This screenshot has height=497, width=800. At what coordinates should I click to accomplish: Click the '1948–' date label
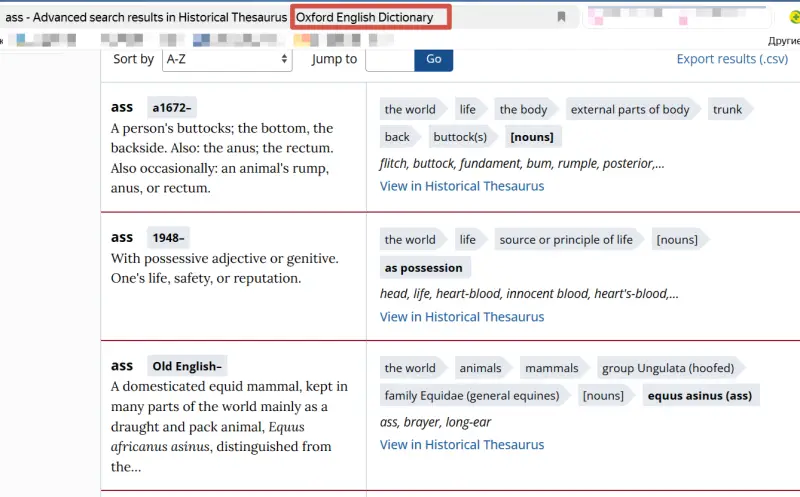168,238
